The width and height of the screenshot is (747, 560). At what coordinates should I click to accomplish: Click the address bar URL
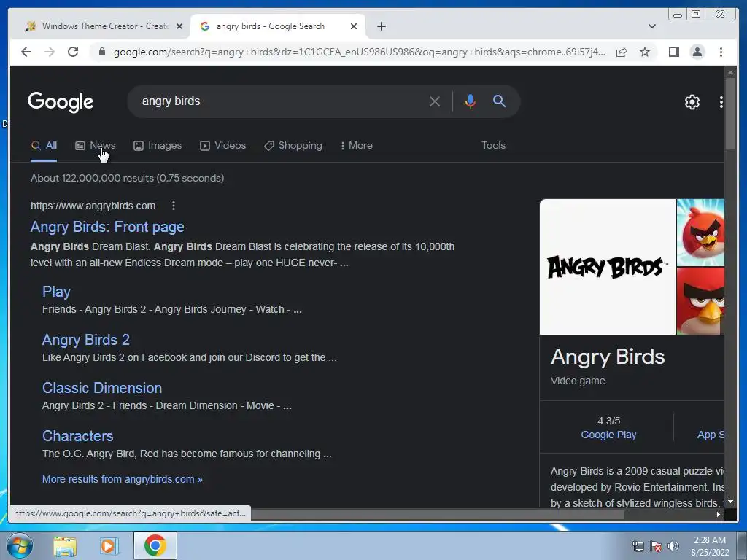click(359, 52)
